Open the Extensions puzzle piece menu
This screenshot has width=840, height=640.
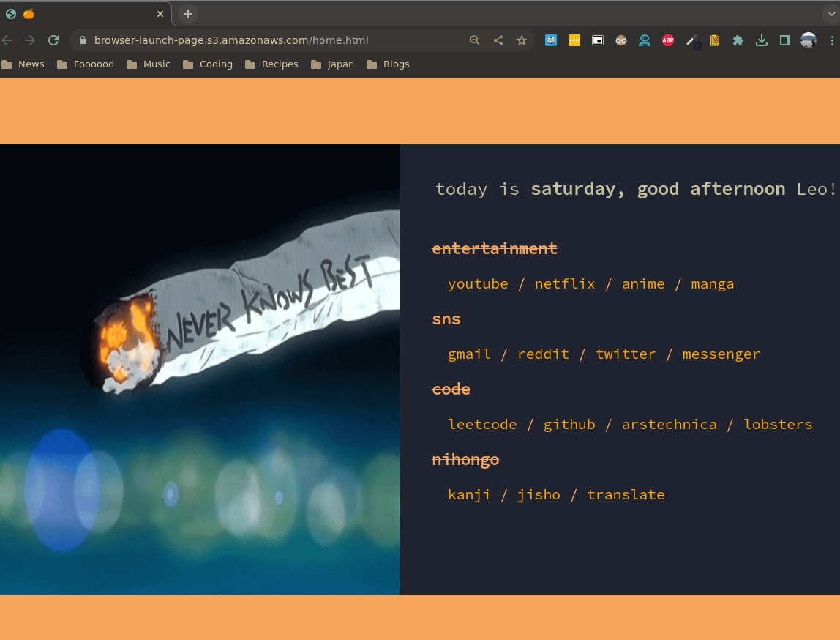(x=738, y=40)
